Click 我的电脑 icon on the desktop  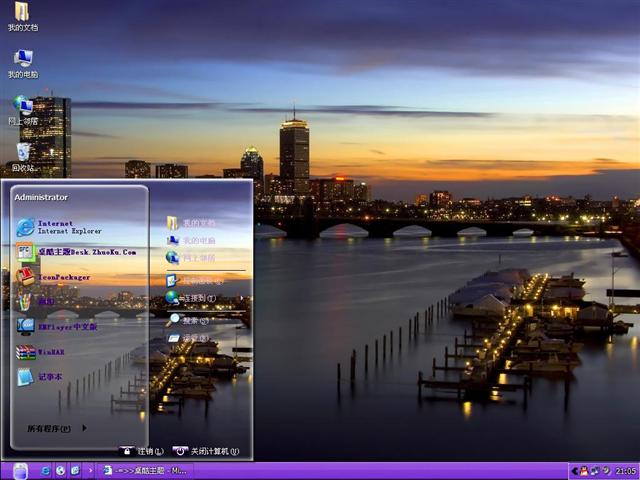(22, 62)
